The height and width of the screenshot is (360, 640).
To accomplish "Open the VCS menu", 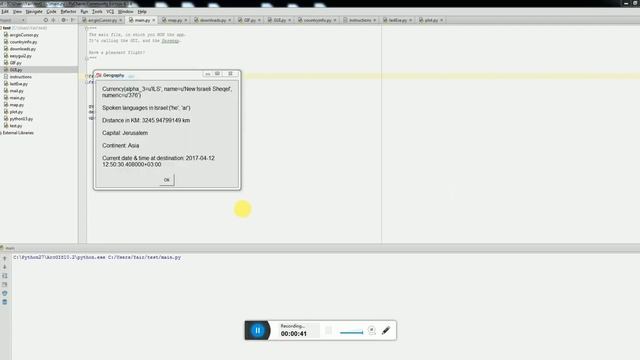I will pos(110,12).
